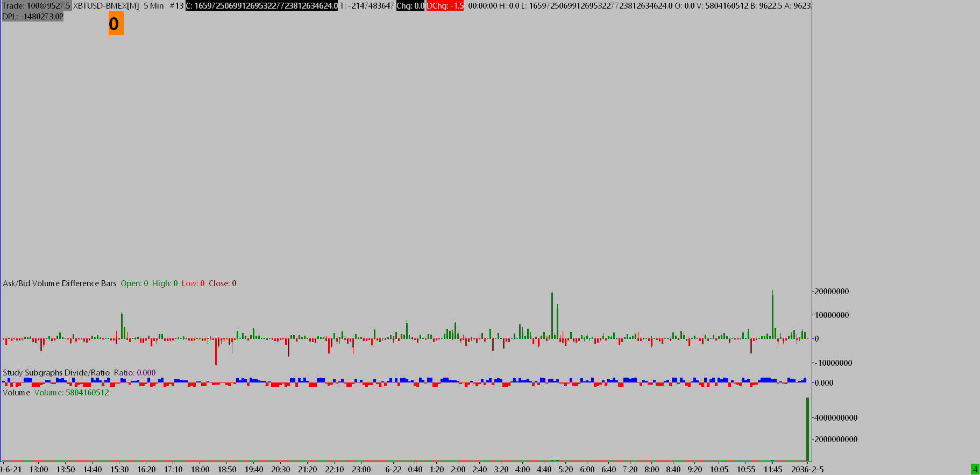Click the 4000000000 volume scale value
The image size is (980, 475).
point(836,417)
